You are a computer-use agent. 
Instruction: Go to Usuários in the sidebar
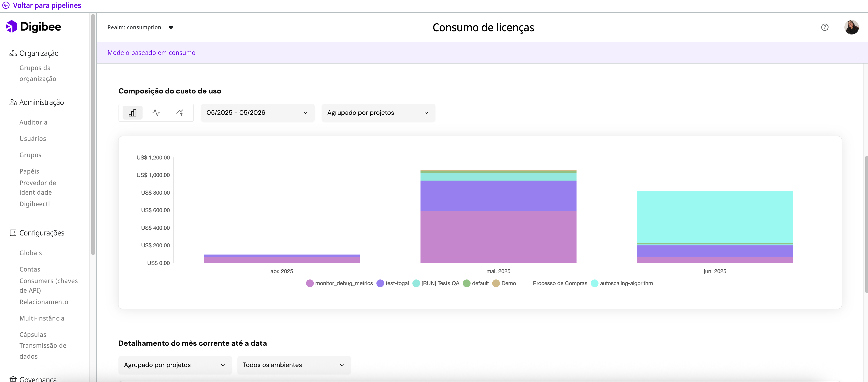click(33, 138)
